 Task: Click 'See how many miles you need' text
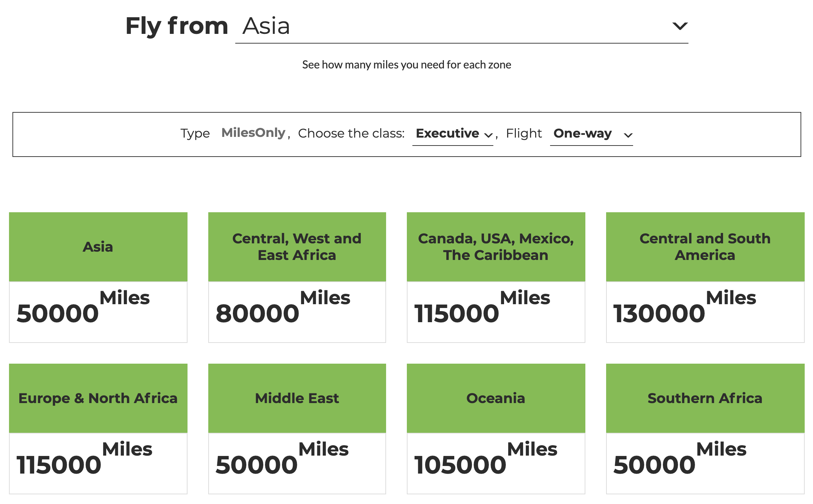[x=406, y=65]
